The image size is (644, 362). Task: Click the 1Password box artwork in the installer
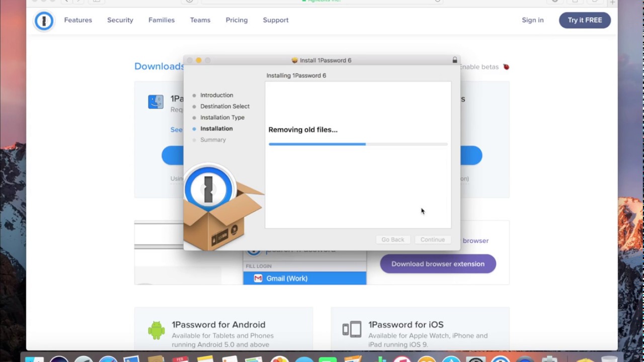coord(222,207)
